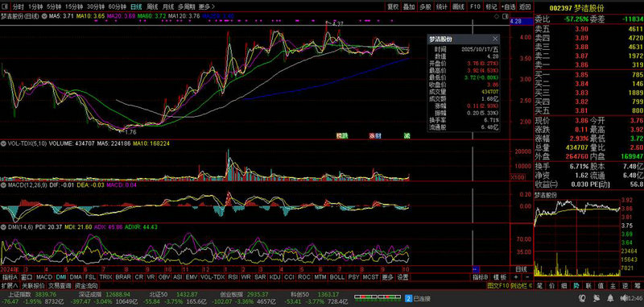Expand the indicator dropdown beside 梦洁股份(日线)
The image size is (644, 307).
click(x=44, y=16)
